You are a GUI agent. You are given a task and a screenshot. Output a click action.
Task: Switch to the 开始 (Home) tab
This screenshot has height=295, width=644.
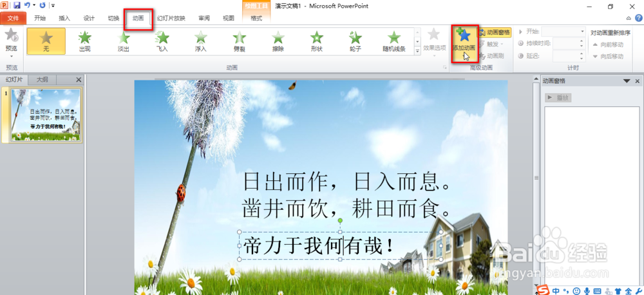(x=40, y=18)
